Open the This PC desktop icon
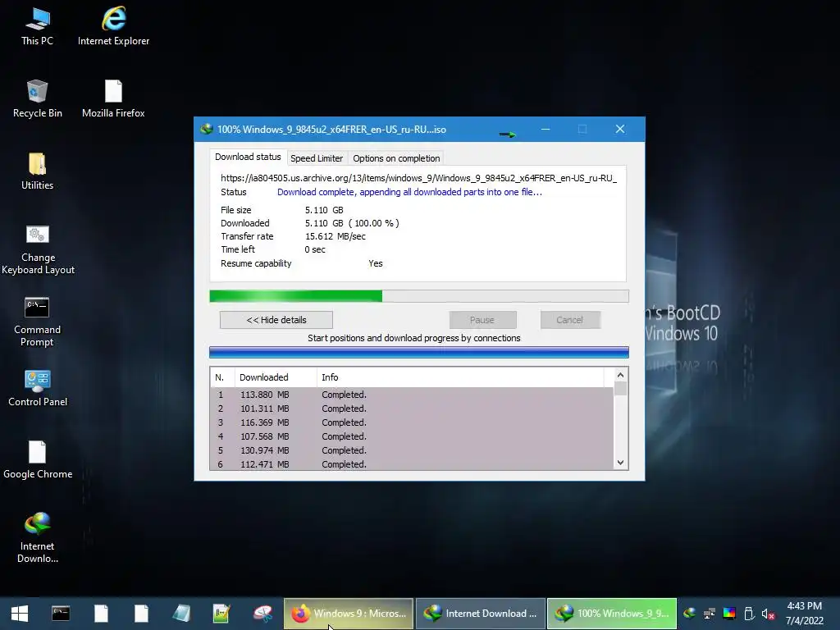Viewport: 840px width, 630px height. (x=37, y=27)
